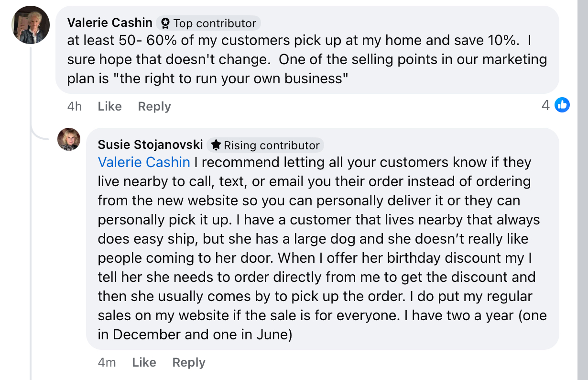
Task: Open the 4m timestamp on Susie's reply
Action: (107, 362)
